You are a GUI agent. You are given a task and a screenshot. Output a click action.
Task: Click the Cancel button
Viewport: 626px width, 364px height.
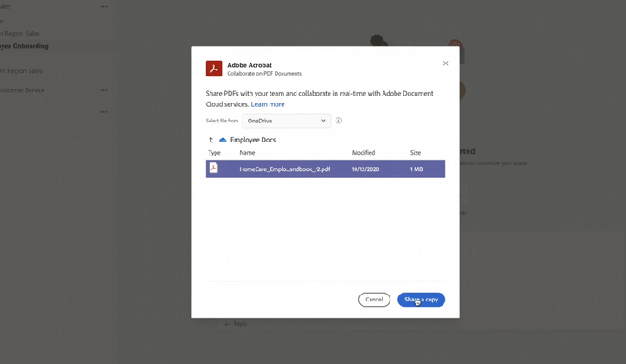pos(374,300)
